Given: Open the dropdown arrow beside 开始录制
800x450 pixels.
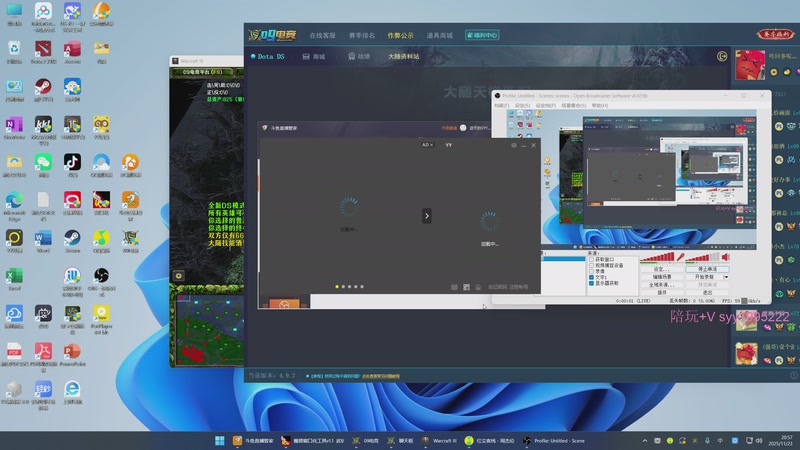Looking at the screenshot, I should click(726, 277).
